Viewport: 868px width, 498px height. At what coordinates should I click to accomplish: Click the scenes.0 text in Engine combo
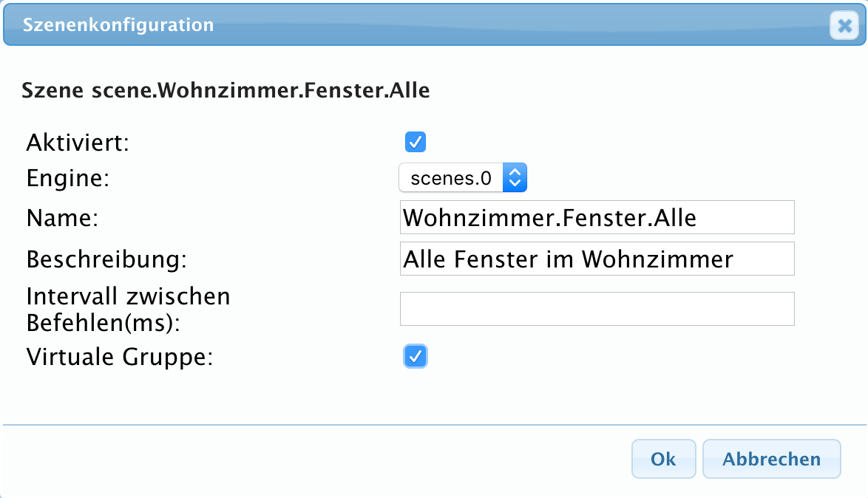[x=450, y=177]
